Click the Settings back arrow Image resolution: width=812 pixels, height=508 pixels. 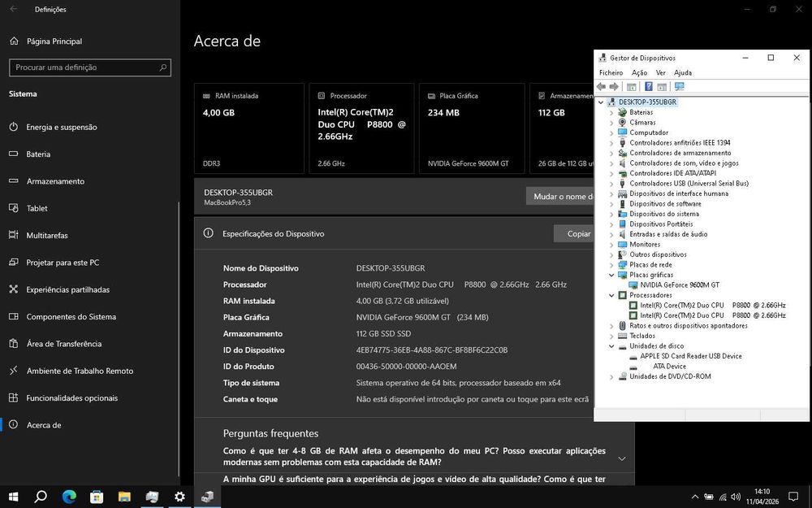[14, 9]
